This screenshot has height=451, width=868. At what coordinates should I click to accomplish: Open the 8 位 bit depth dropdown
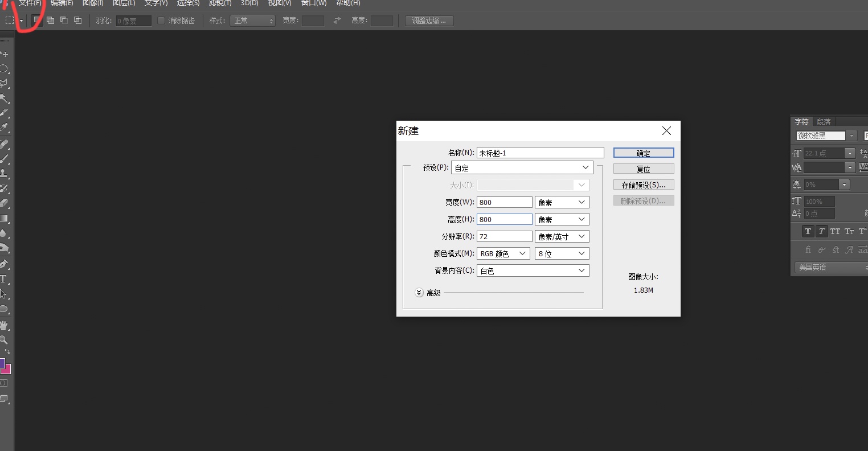[562, 253]
